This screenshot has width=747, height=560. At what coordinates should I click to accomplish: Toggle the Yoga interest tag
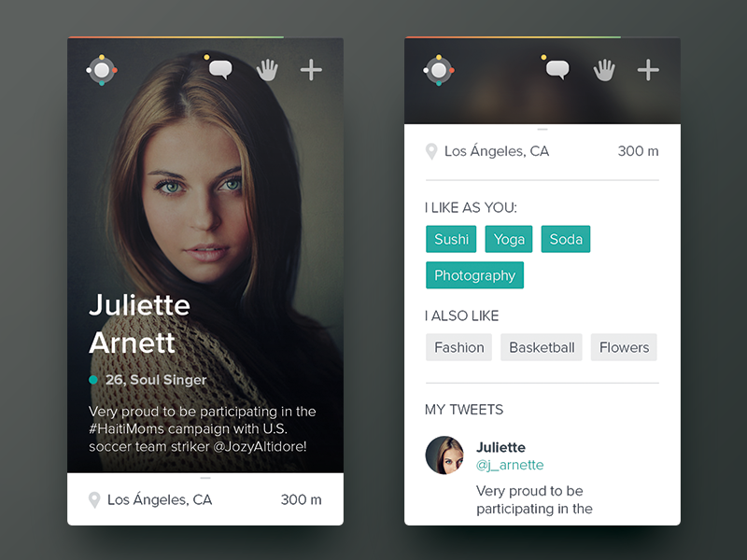[509, 239]
